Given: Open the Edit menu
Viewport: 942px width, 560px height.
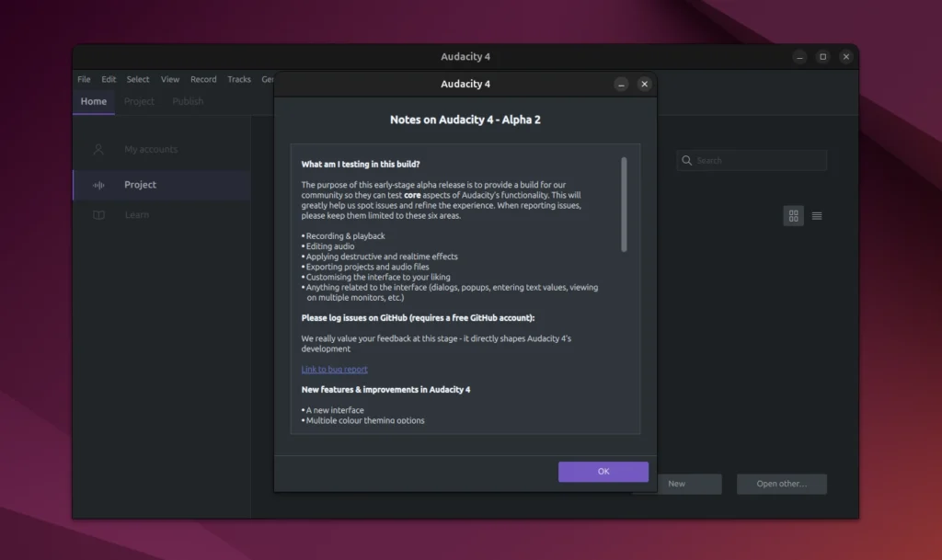Looking at the screenshot, I should [x=109, y=79].
